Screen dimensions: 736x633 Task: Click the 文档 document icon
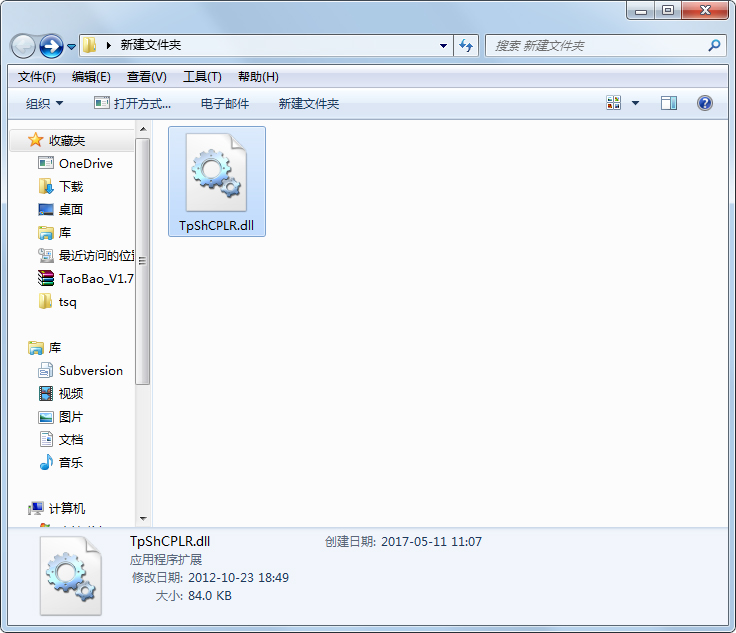point(46,439)
